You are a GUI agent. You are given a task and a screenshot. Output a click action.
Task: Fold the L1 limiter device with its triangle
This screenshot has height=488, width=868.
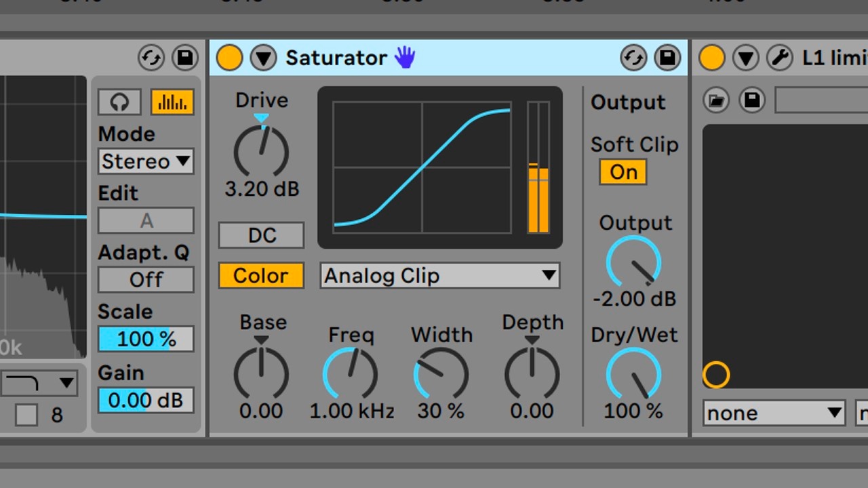click(746, 58)
